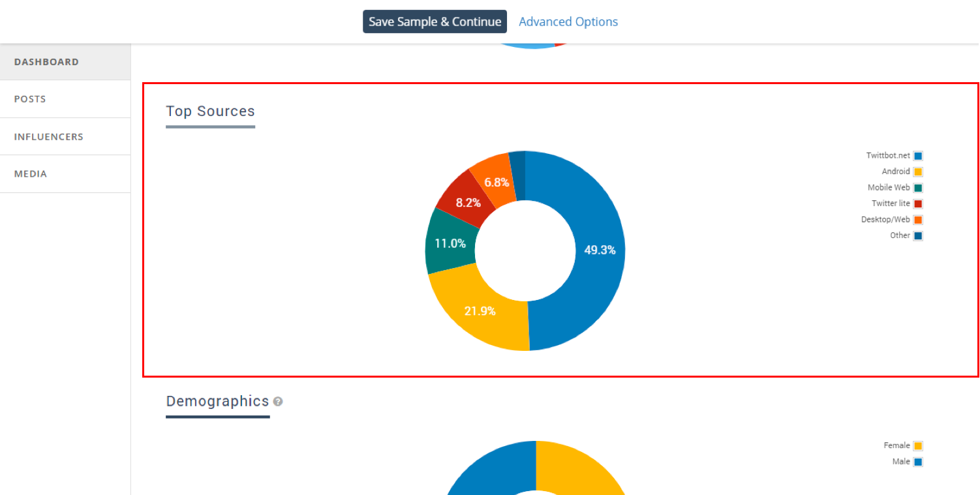The width and height of the screenshot is (980, 495).
Task: Toggle the Female legend color box
Action: coord(918,446)
